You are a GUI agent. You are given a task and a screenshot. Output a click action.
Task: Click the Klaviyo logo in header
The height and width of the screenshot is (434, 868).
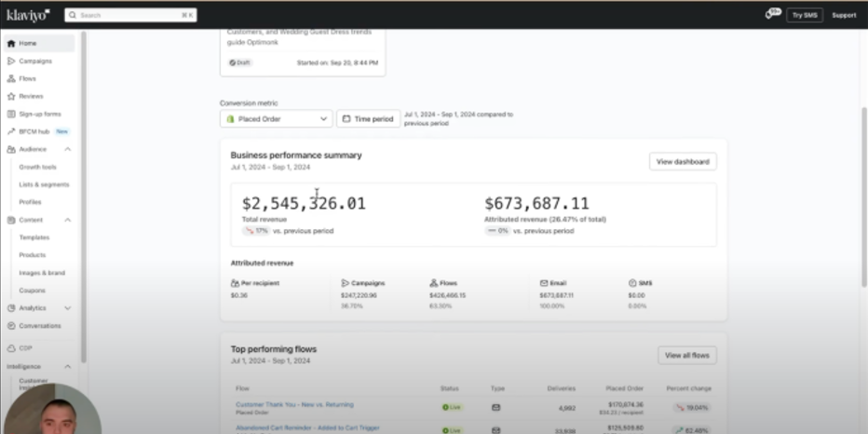[28, 15]
